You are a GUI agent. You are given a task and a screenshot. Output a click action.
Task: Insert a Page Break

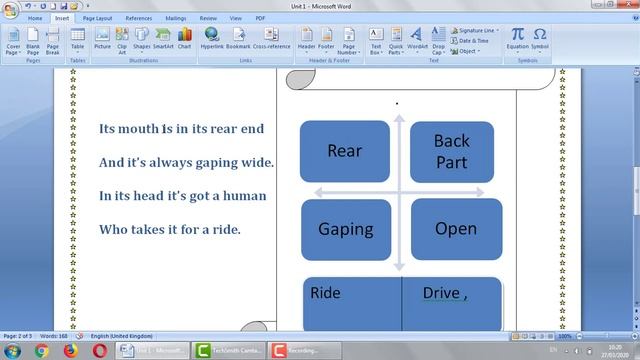[x=53, y=41]
